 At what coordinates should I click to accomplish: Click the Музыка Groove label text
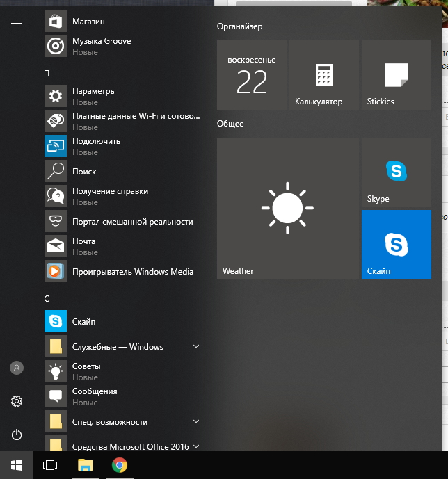(x=102, y=41)
